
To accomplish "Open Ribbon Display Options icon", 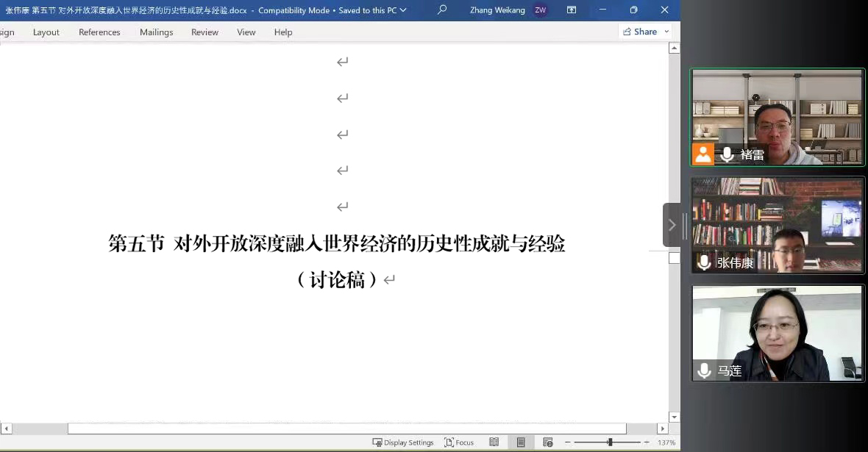I will 572,10.
